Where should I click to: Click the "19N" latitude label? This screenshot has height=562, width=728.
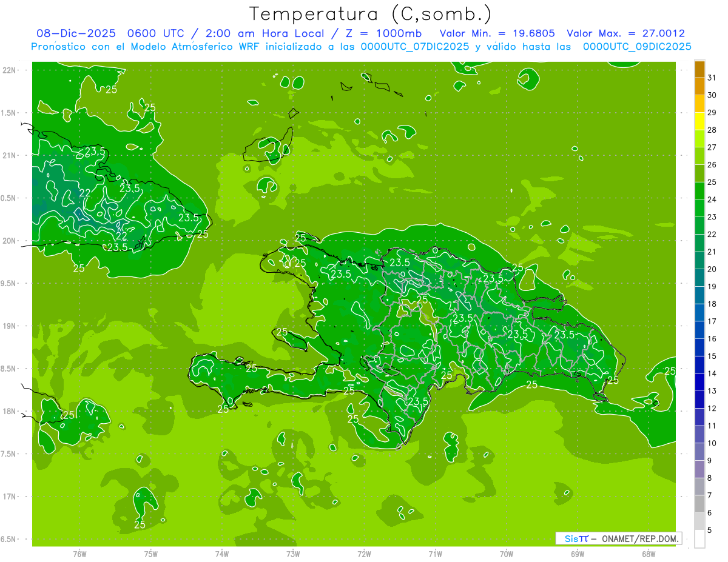(10, 326)
